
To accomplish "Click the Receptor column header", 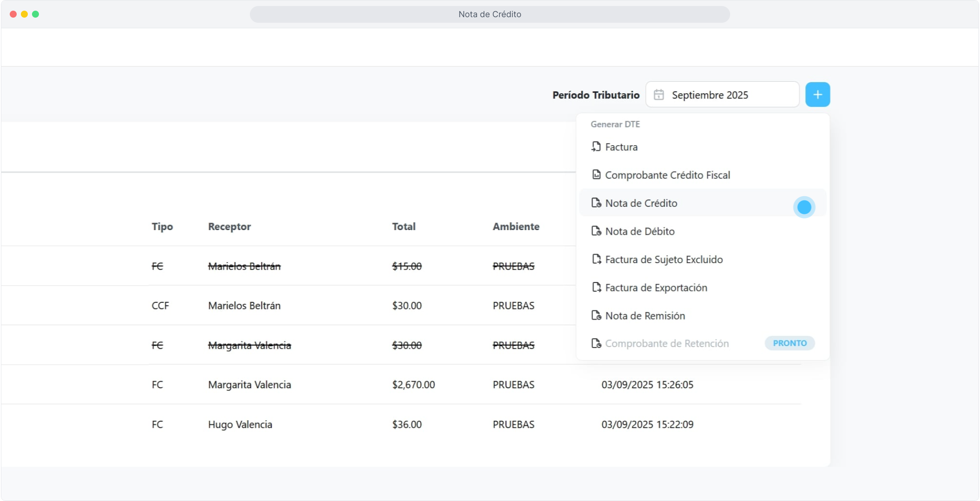I will (x=229, y=226).
